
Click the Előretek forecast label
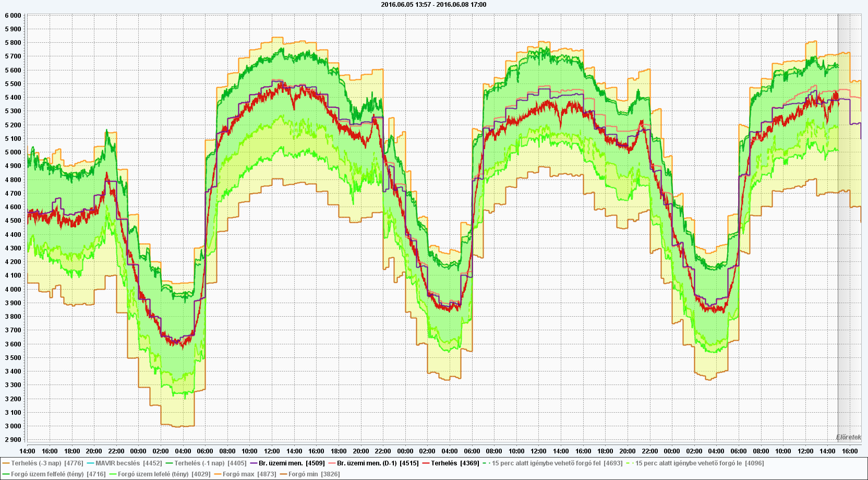[848, 437]
